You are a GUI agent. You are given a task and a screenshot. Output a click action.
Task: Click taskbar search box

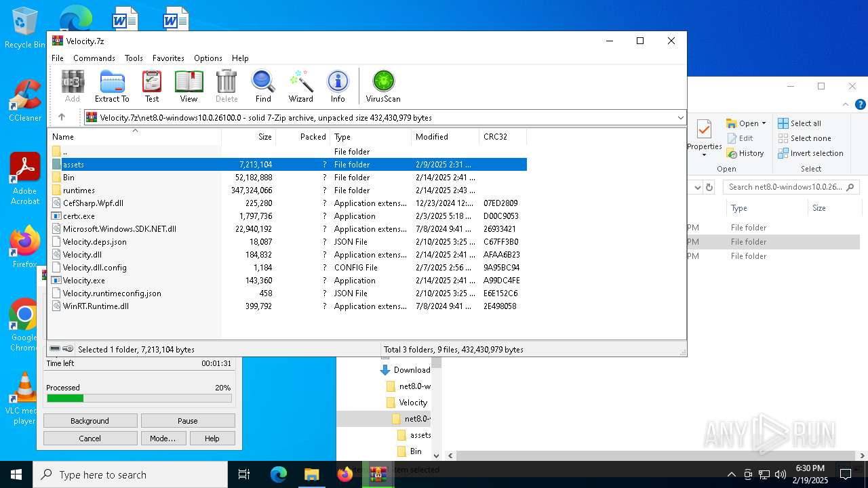click(130, 474)
